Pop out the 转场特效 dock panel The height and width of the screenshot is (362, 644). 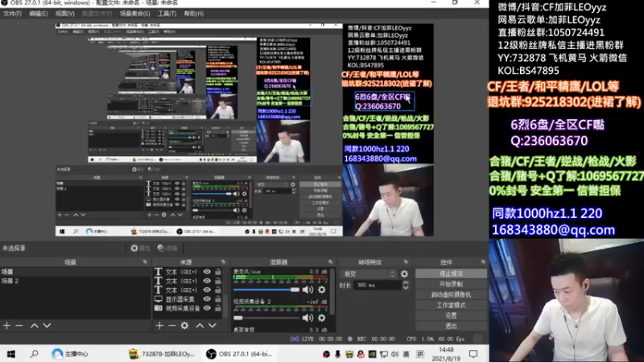[x=406, y=262]
